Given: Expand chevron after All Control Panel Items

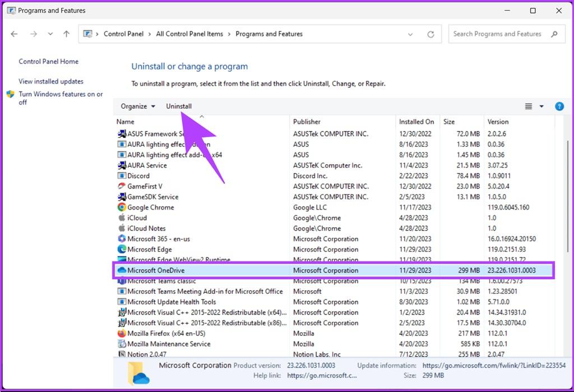Looking at the screenshot, I should coord(229,34).
